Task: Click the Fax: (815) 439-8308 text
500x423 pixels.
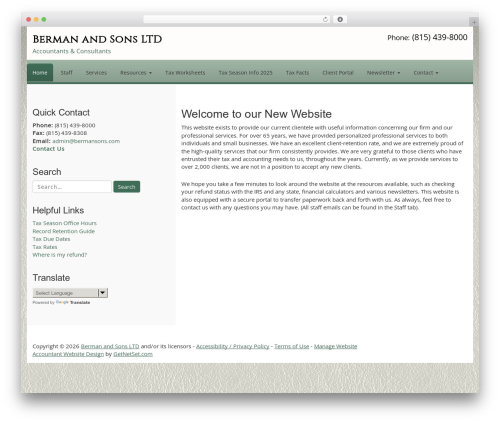Action: pyautogui.click(x=60, y=133)
